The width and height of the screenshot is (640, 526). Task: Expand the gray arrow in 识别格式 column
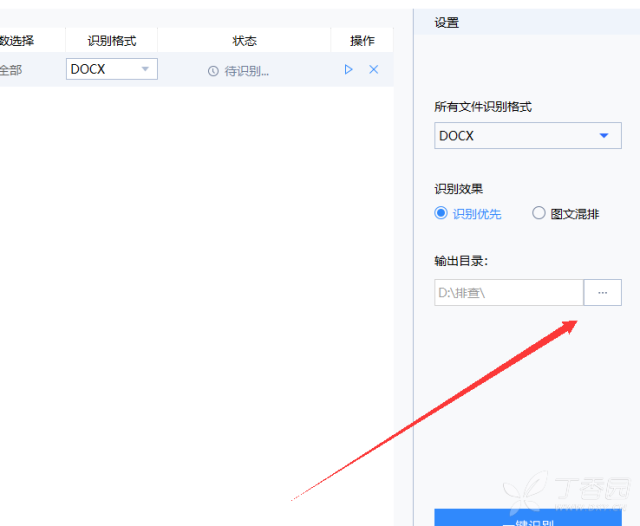tap(145, 69)
